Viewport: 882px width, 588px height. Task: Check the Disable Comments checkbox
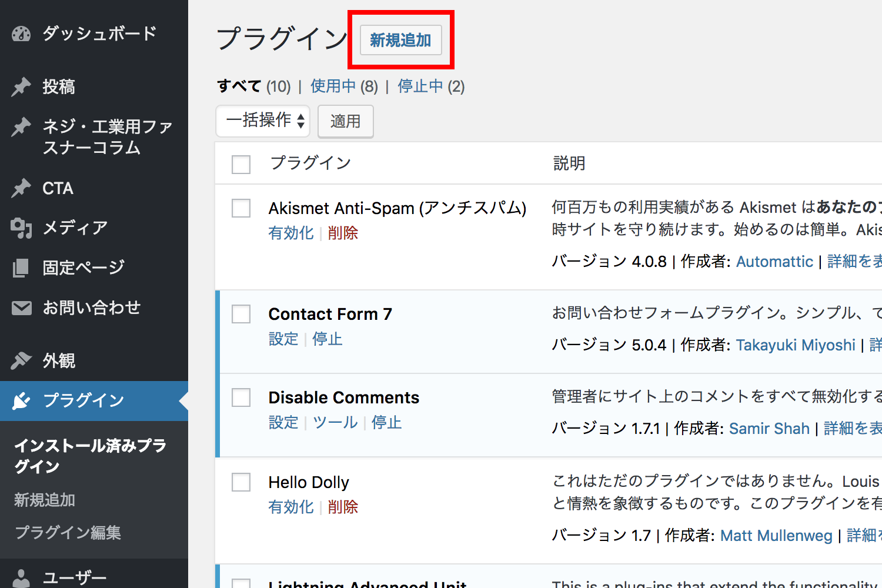click(x=241, y=397)
